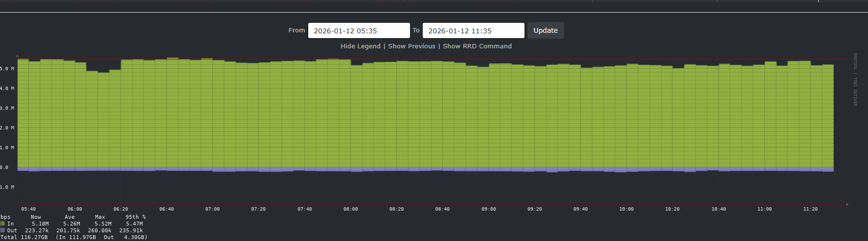The image size is (868, 241).
Task: Click the 05:40 time axis label
Action: click(x=28, y=209)
